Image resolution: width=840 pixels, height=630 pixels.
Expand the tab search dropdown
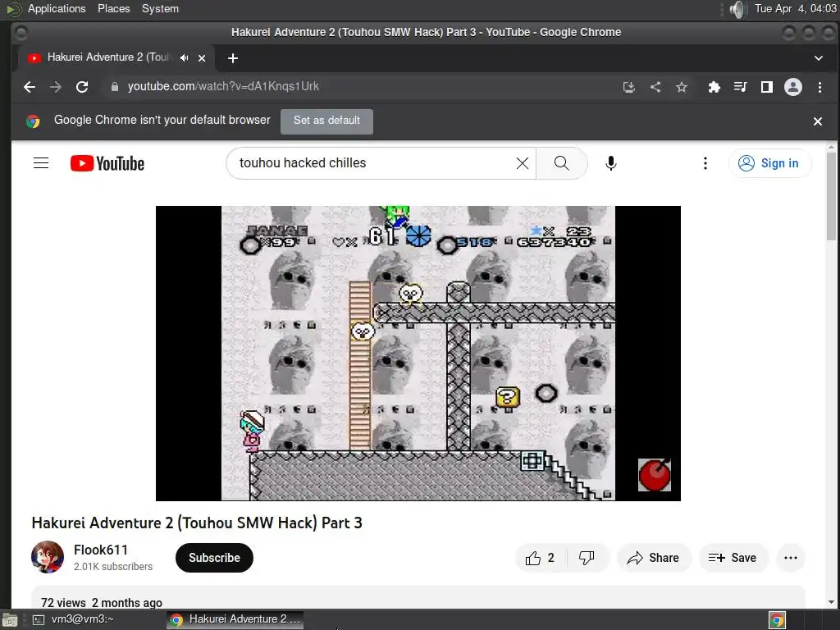click(x=819, y=58)
